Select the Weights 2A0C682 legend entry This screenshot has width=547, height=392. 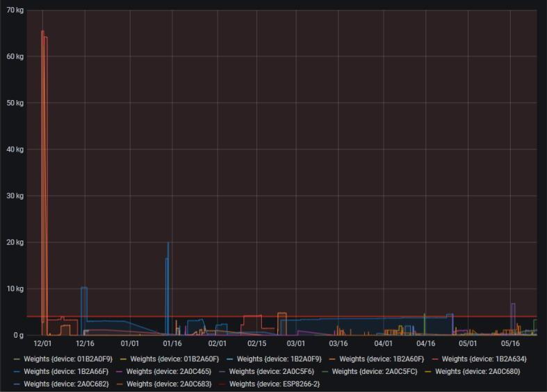tap(66, 384)
